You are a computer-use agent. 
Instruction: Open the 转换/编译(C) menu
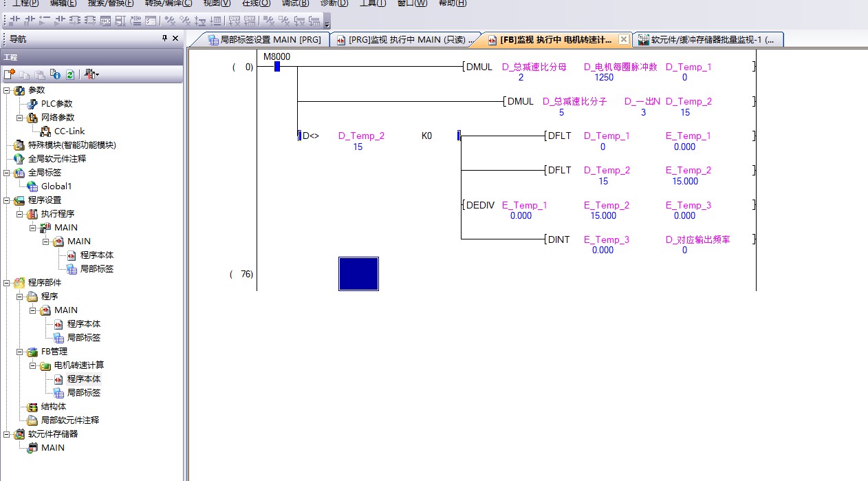(169, 3)
